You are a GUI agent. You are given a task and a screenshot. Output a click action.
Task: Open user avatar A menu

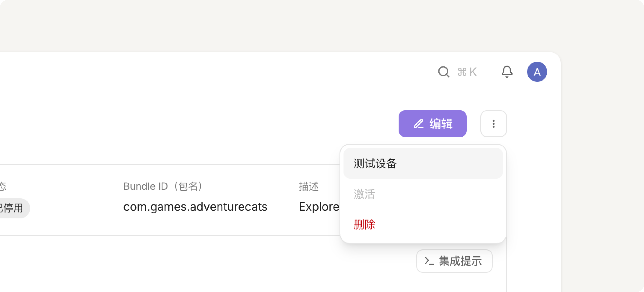point(537,72)
